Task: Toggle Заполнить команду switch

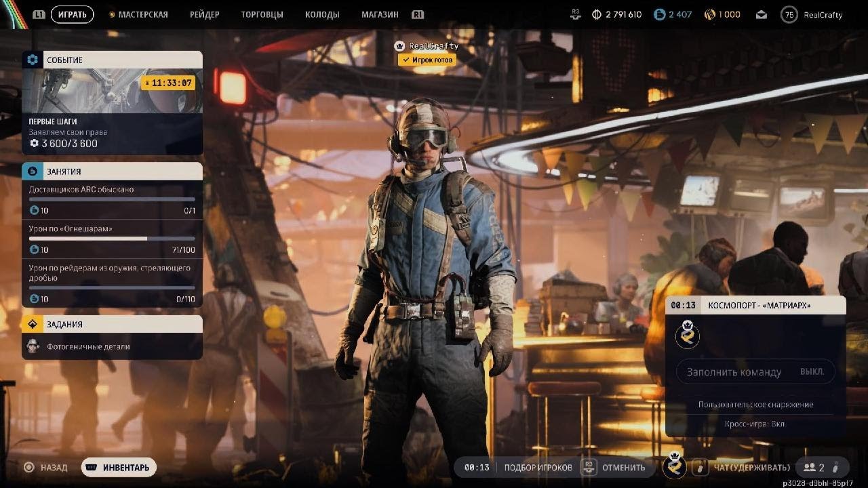Action: (x=755, y=371)
